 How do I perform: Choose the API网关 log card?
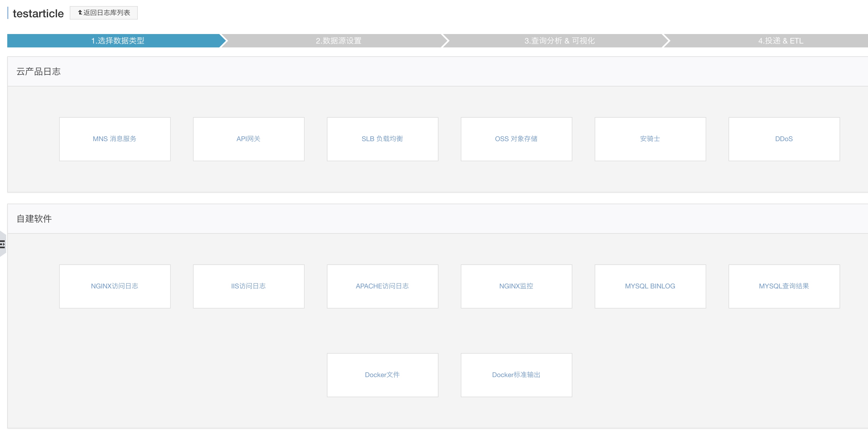tap(249, 139)
